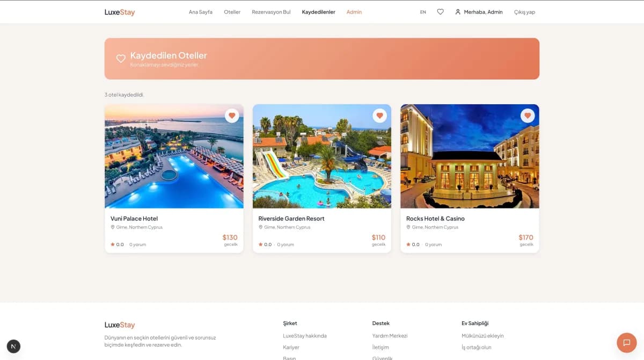Click the heart icon in header

440,12
